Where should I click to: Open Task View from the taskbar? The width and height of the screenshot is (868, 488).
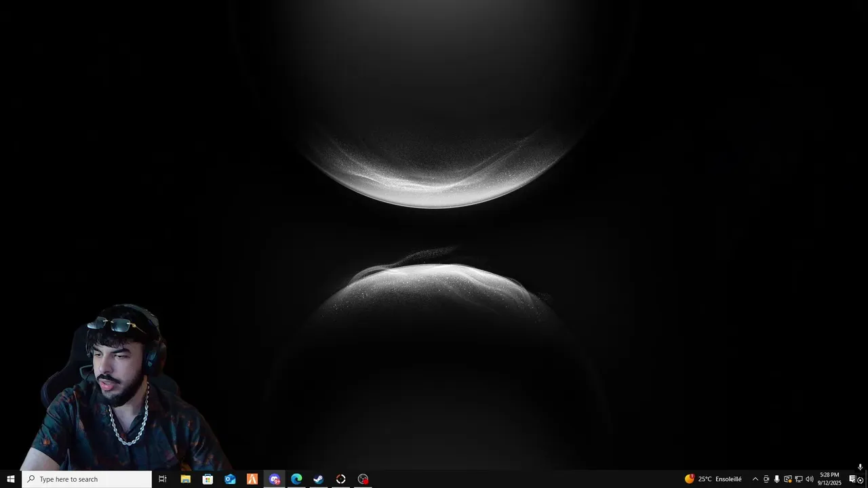(x=163, y=479)
